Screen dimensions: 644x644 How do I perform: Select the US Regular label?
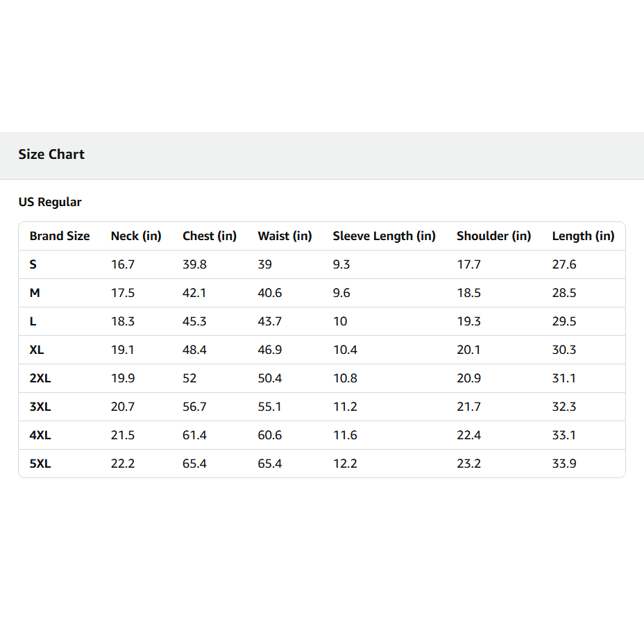click(x=50, y=202)
